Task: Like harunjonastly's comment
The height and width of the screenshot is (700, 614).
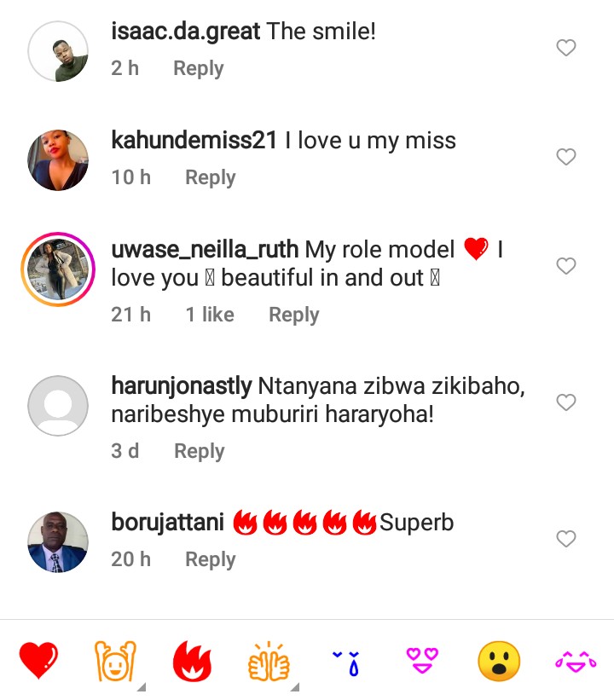Action: [x=566, y=402]
